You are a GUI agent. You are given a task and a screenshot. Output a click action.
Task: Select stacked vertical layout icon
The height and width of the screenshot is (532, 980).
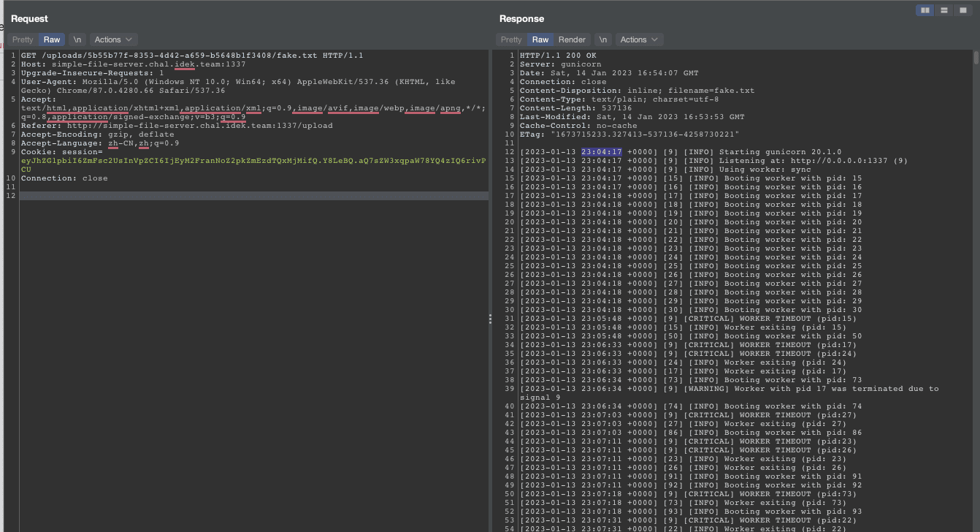[x=944, y=10]
